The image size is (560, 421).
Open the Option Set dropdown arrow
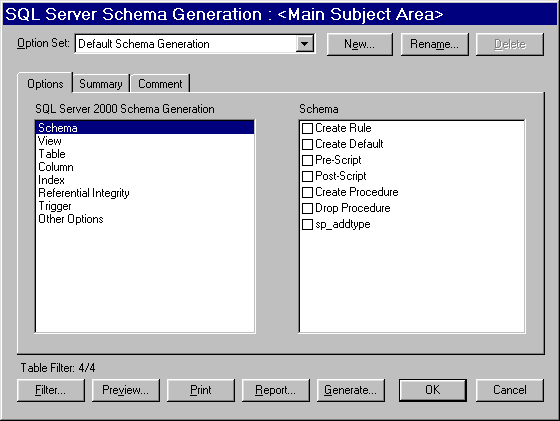click(x=305, y=44)
